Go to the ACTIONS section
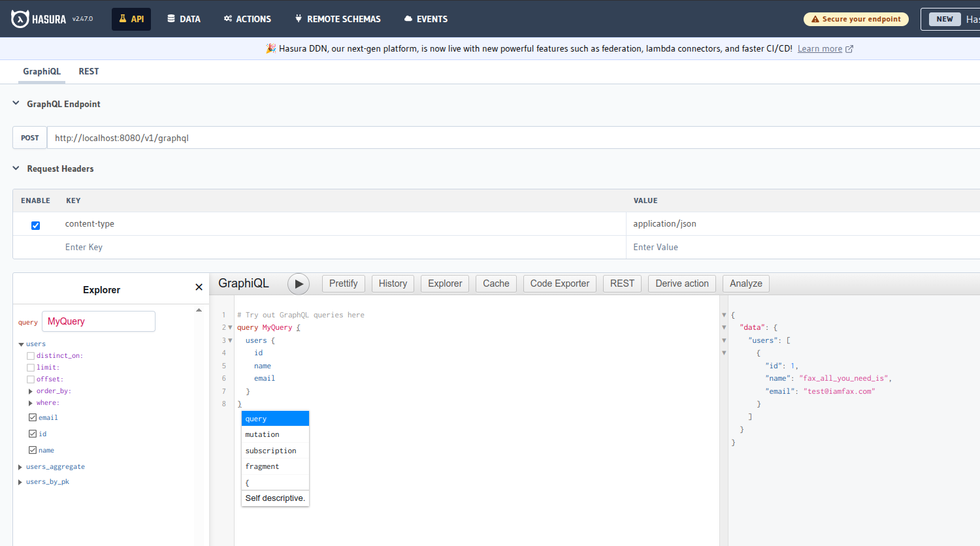The image size is (980, 546). coord(247,19)
